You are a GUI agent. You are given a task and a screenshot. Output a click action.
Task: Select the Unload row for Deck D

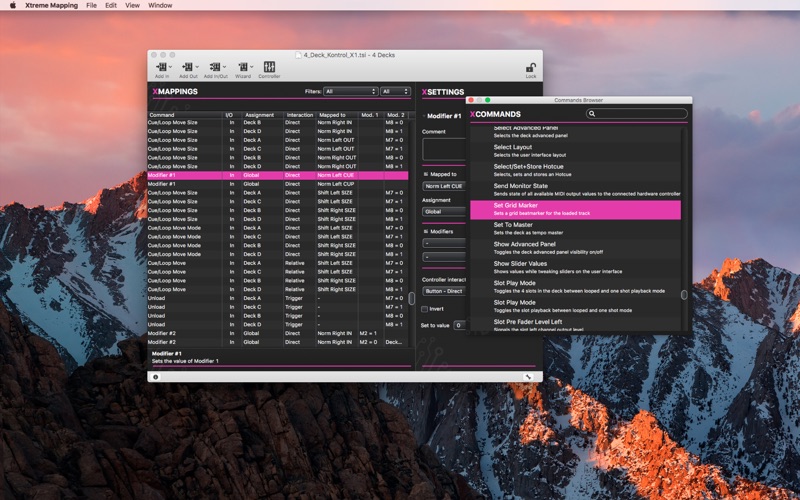[278, 324]
